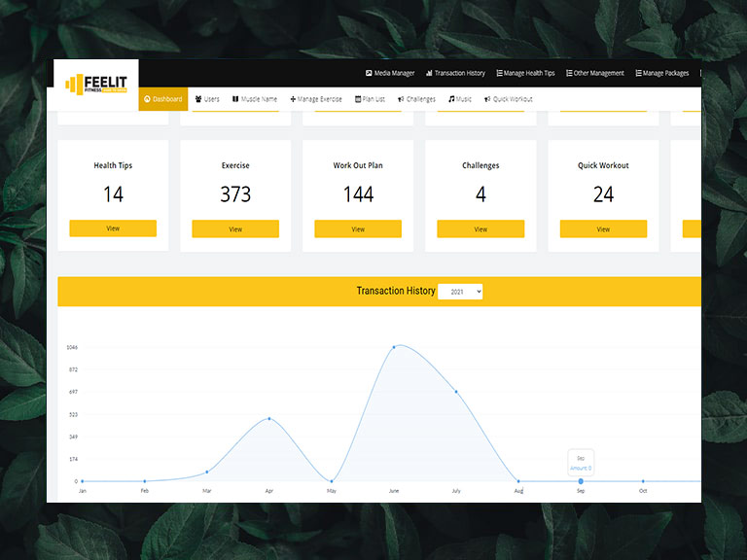
Task: Click the Manage Exercise plus icon
Action: 293,99
